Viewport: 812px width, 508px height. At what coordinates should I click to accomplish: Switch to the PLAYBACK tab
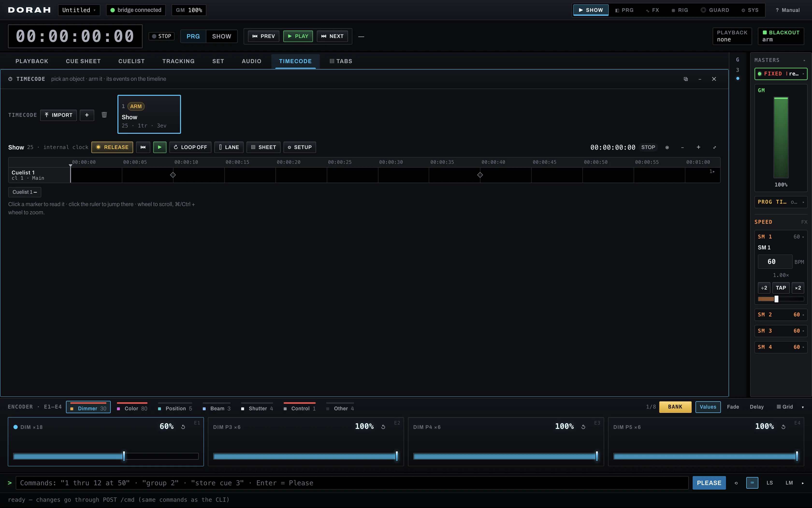pyautogui.click(x=32, y=61)
